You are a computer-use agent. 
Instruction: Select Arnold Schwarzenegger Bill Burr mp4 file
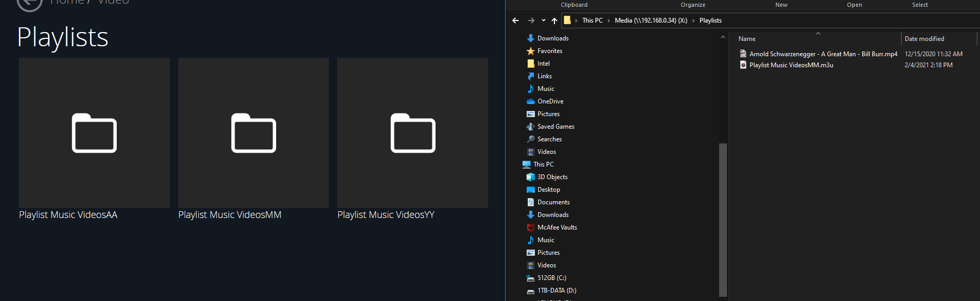(x=823, y=54)
